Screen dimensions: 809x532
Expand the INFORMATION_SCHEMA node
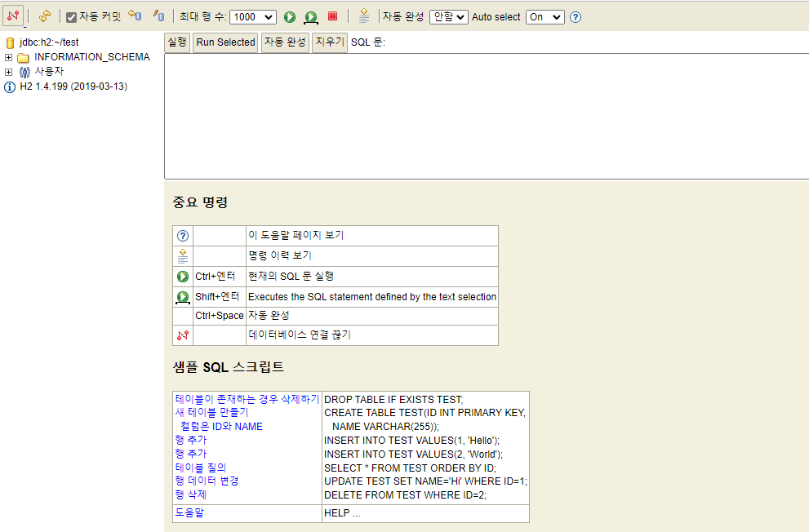pos(8,57)
